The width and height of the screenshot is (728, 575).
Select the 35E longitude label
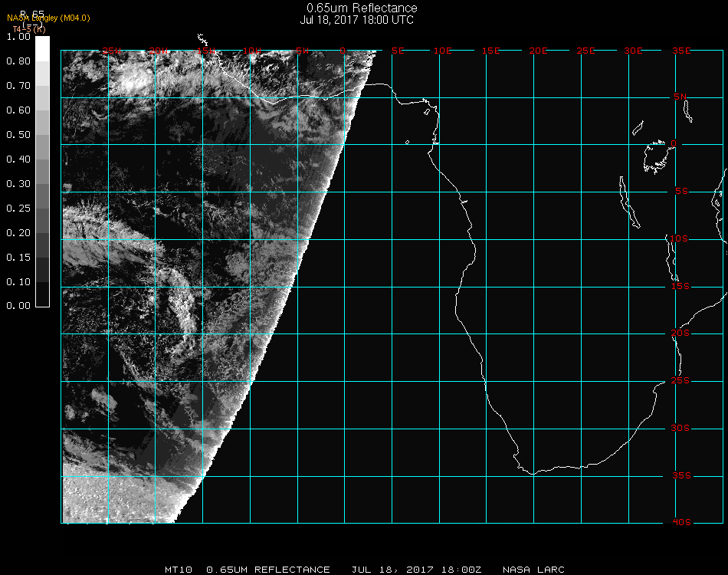[x=681, y=51]
